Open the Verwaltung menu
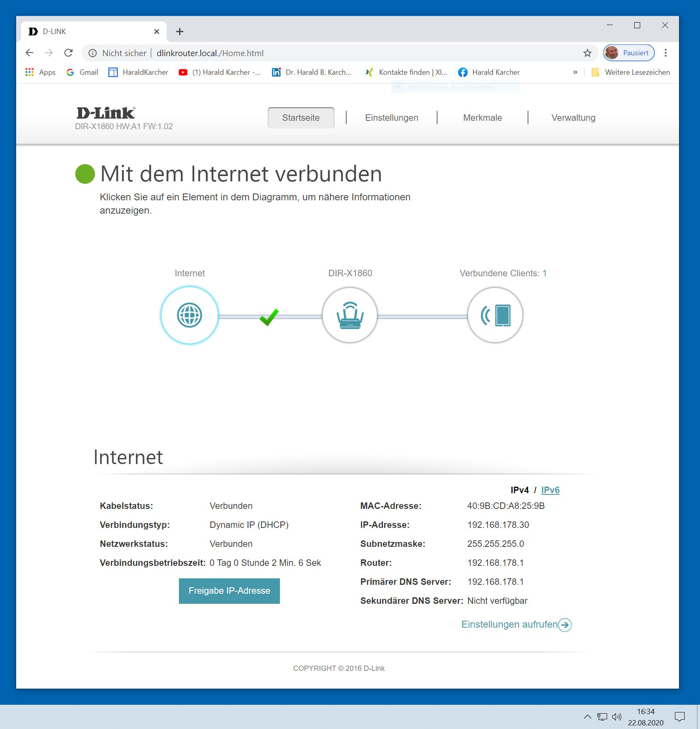 coord(574,118)
